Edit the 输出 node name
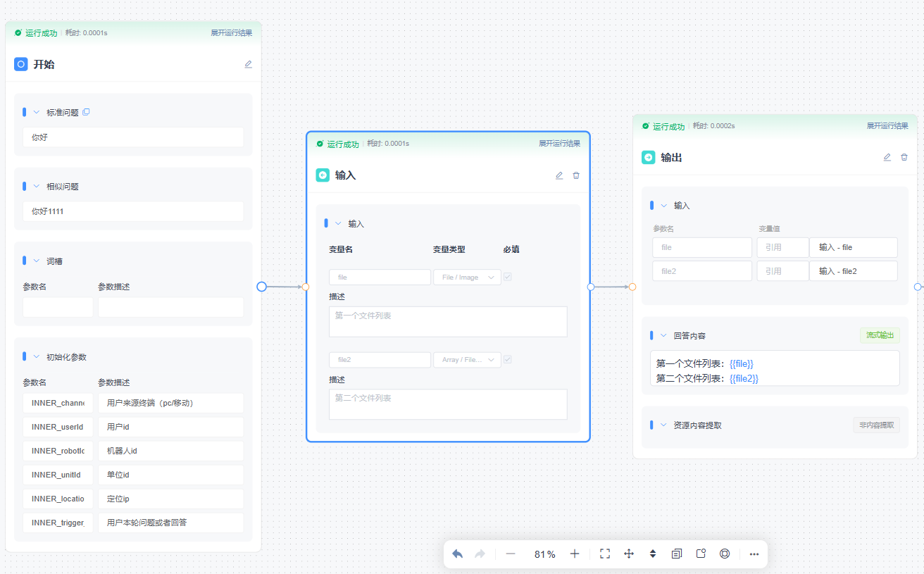Screen dimensions: 924x574 tap(887, 157)
